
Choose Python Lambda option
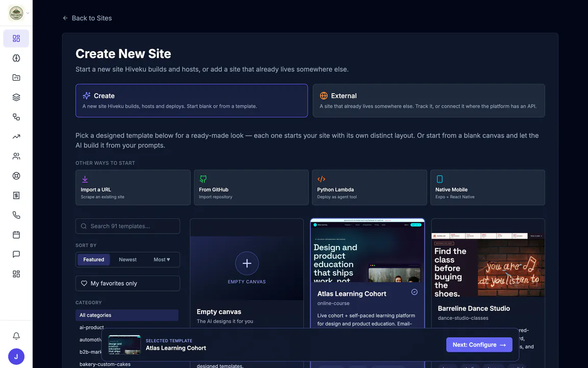click(x=369, y=188)
